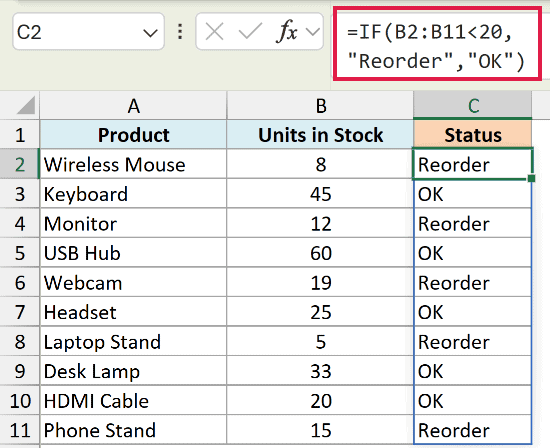Select column C header
Image resolution: width=550 pixels, height=448 pixels.
point(473,106)
